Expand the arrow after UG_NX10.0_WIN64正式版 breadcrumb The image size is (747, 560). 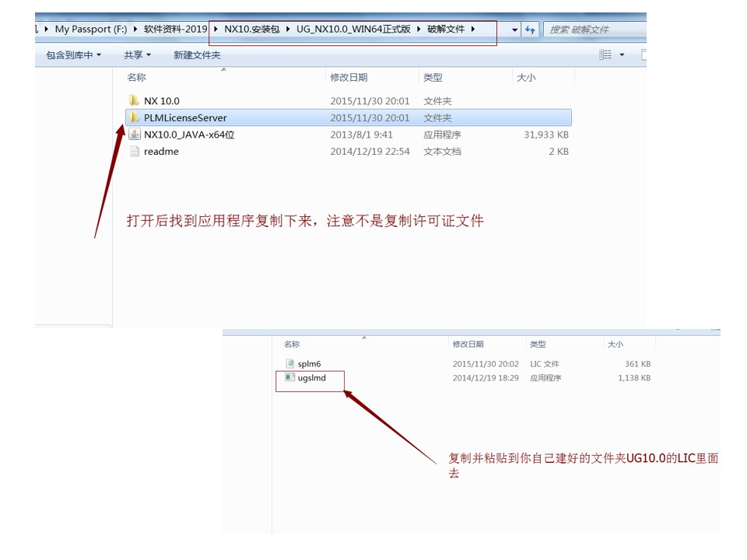(419, 29)
